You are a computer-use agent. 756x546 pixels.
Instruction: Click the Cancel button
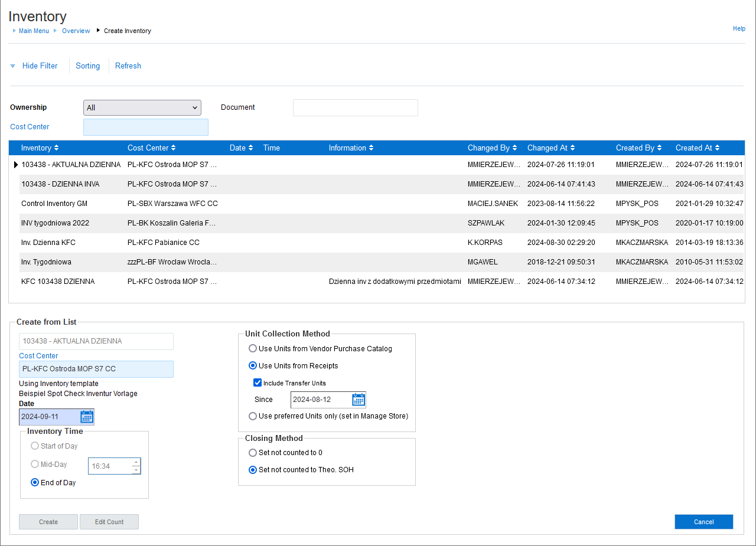(703, 522)
